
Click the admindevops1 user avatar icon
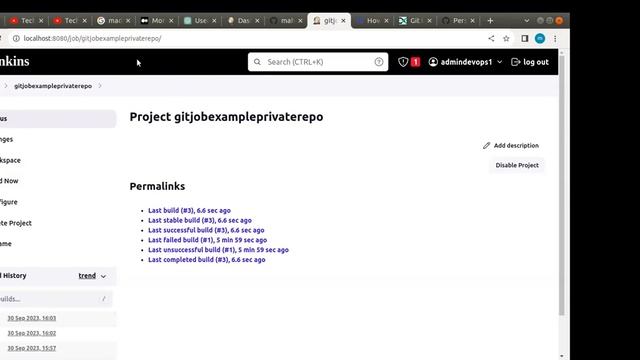(x=433, y=62)
